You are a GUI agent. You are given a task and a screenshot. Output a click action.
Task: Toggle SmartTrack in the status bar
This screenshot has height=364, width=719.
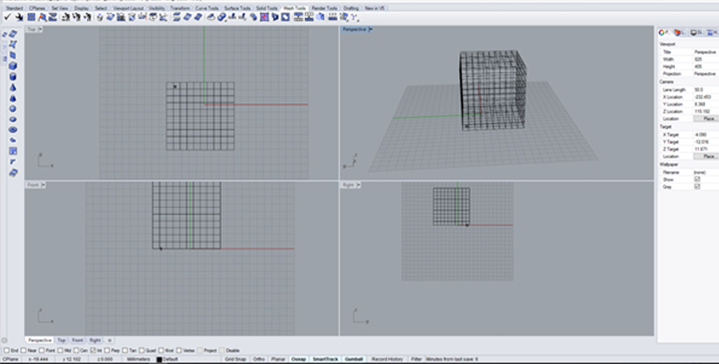point(325,359)
